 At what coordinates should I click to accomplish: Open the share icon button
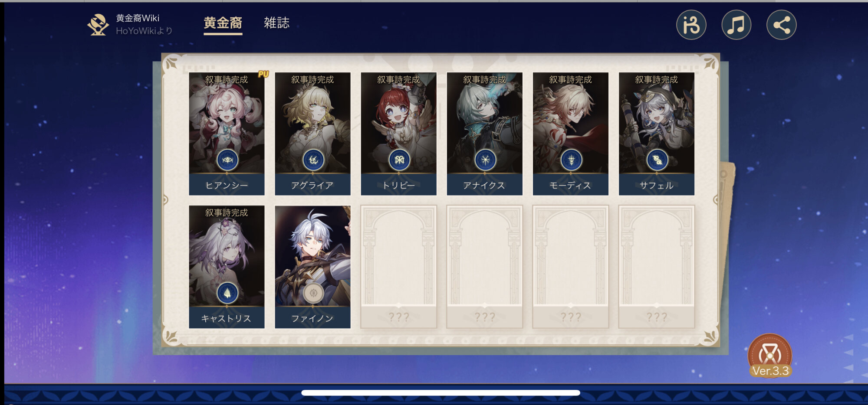781,25
